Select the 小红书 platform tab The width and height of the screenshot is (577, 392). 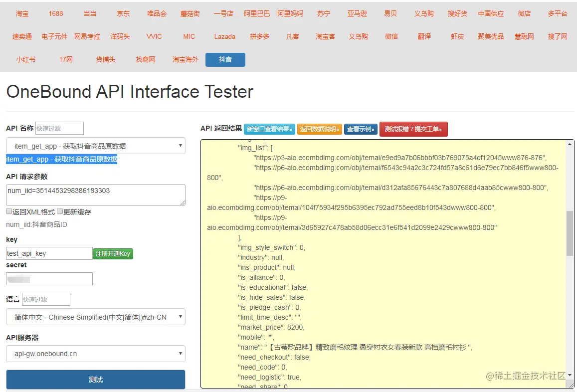coord(26,60)
